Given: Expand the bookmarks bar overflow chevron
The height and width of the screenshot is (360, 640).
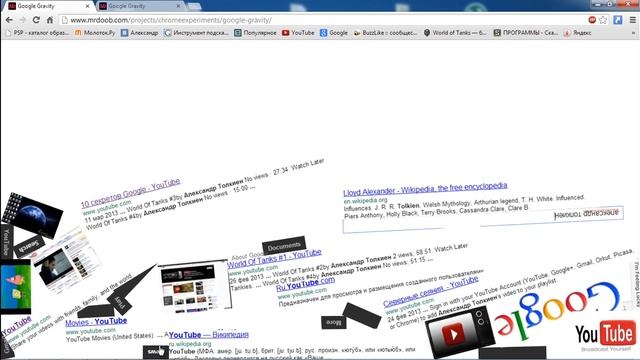Looking at the screenshot, I should (x=633, y=33).
